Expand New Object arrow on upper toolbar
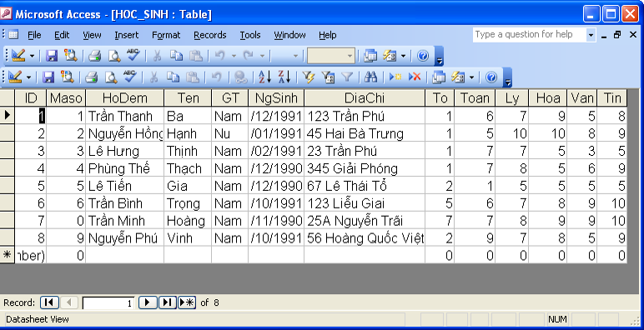This screenshot has width=644, height=330. [403, 55]
